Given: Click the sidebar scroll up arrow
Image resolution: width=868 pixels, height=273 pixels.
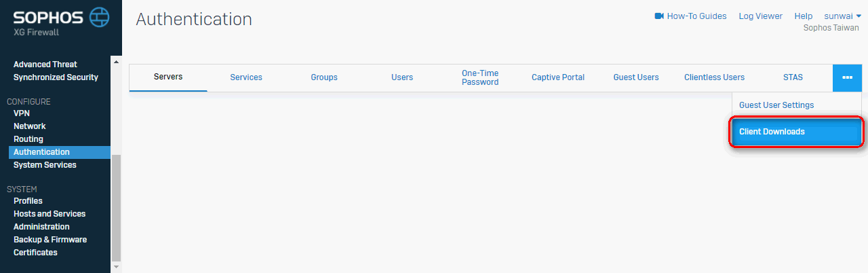Looking at the screenshot, I should [116, 62].
